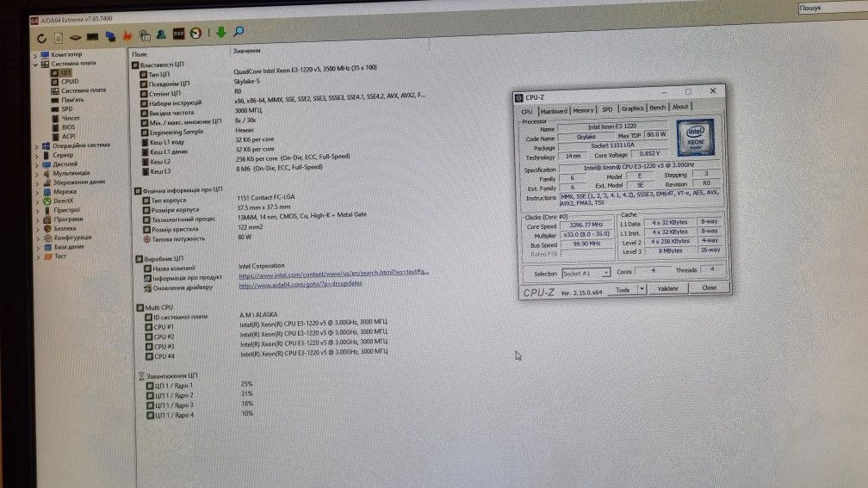Open the OSD panel toolbar icon
The width and height of the screenshot is (868, 488).
point(178,34)
